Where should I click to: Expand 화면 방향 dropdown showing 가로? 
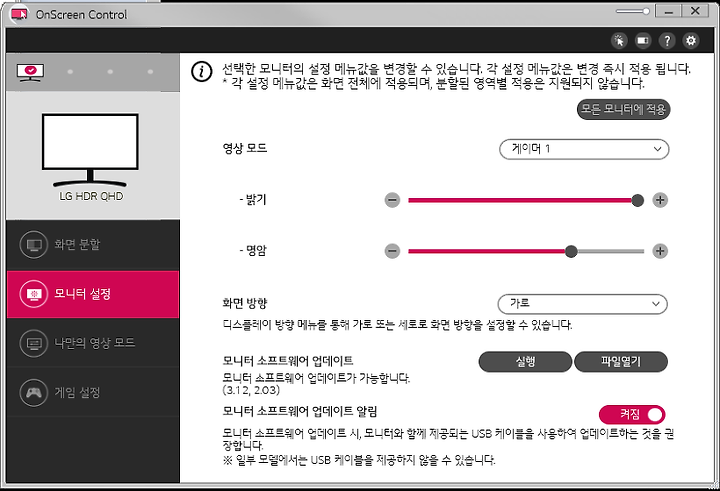(583, 304)
